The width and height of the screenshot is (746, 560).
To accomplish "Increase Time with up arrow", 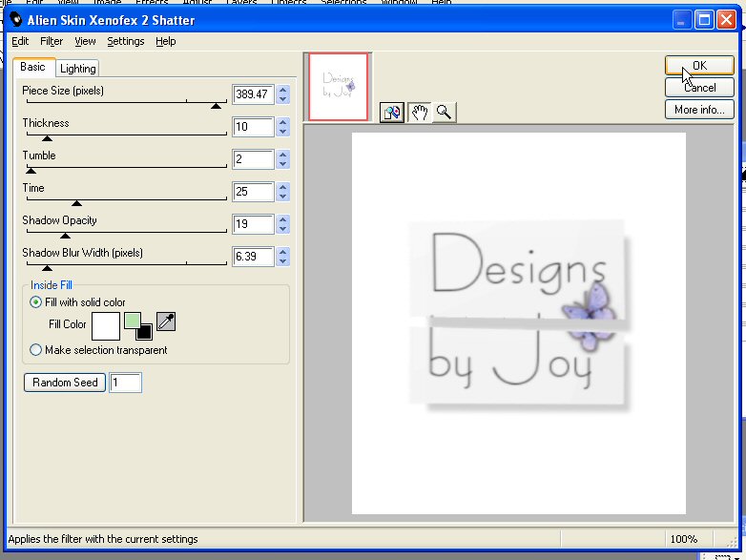I will (x=283, y=187).
